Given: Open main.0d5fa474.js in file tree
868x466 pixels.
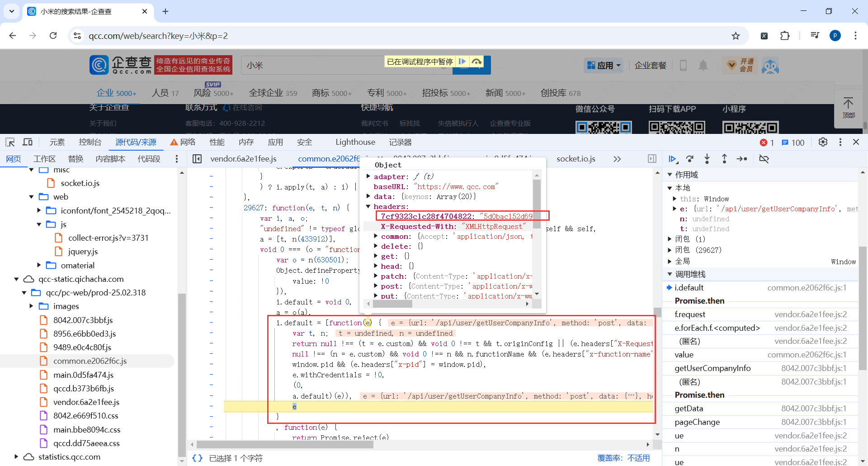Looking at the screenshot, I should point(83,375).
